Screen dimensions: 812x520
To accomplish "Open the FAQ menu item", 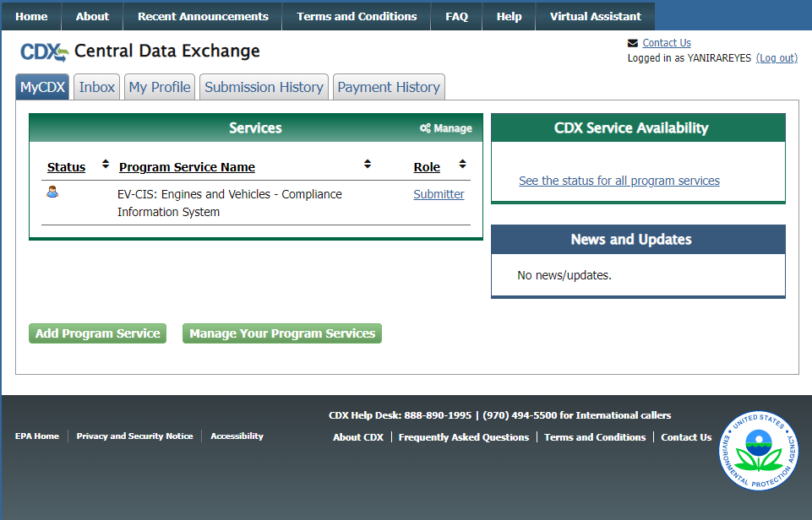I will [x=457, y=17].
